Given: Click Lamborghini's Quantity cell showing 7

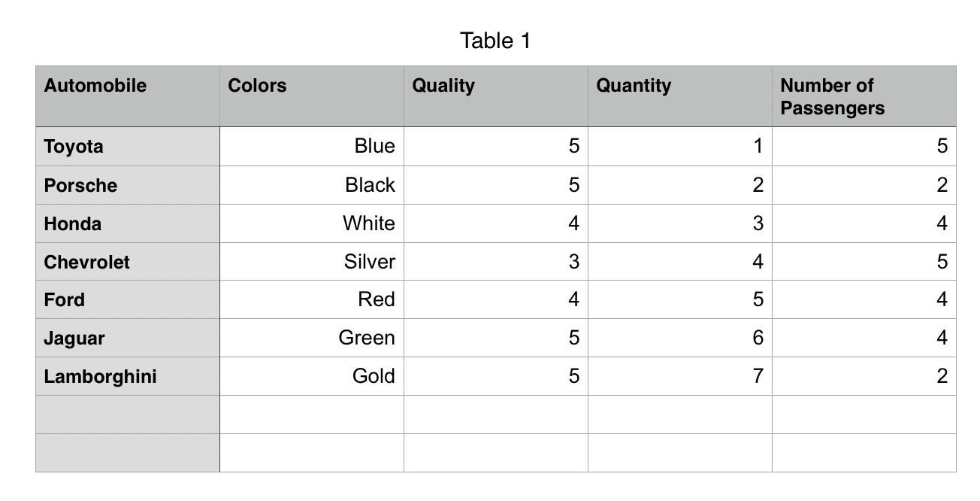Looking at the screenshot, I should click(x=679, y=376).
